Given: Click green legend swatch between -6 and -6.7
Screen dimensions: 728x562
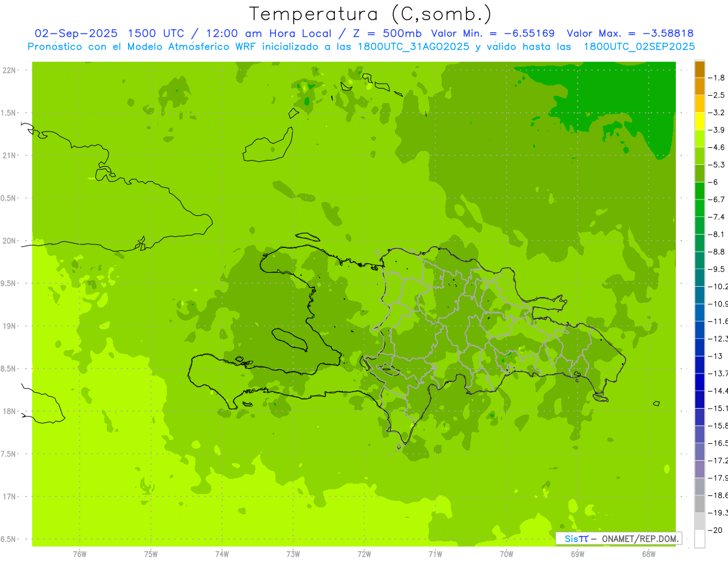Looking at the screenshot, I should point(699,190).
